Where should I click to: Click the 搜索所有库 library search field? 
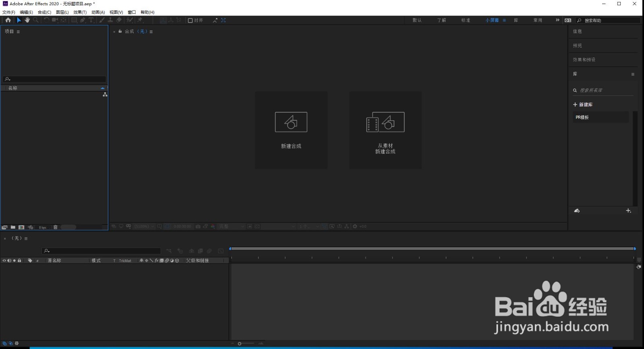click(603, 91)
